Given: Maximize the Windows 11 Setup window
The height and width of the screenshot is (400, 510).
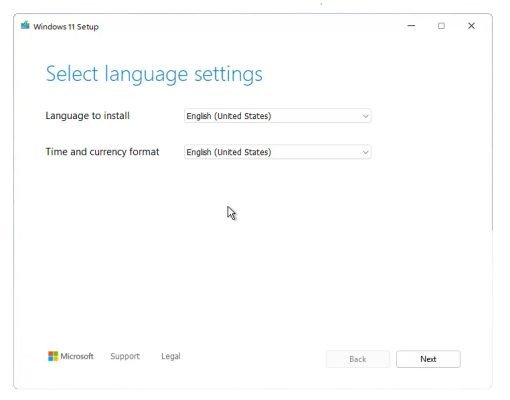Looking at the screenshot, I should 441,26.
